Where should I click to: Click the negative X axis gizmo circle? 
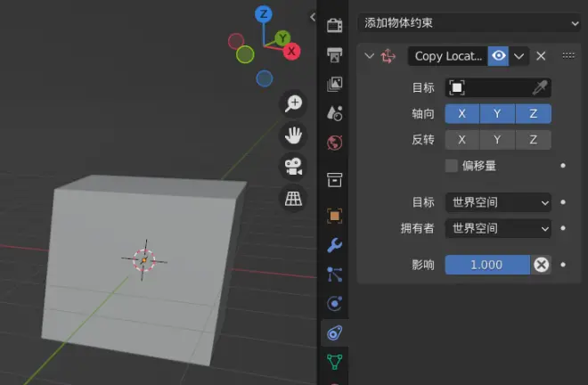coord(236,41)
